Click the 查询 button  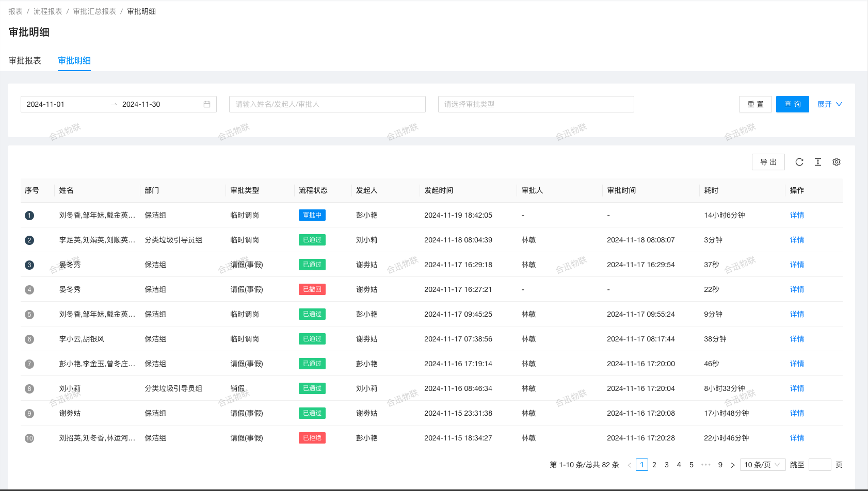tap(792, 104)
